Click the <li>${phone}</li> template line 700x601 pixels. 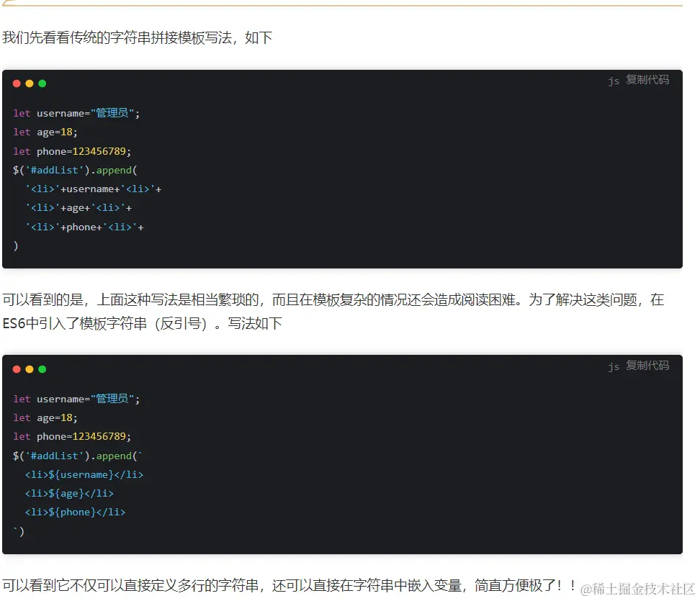(x=76, y=512)
